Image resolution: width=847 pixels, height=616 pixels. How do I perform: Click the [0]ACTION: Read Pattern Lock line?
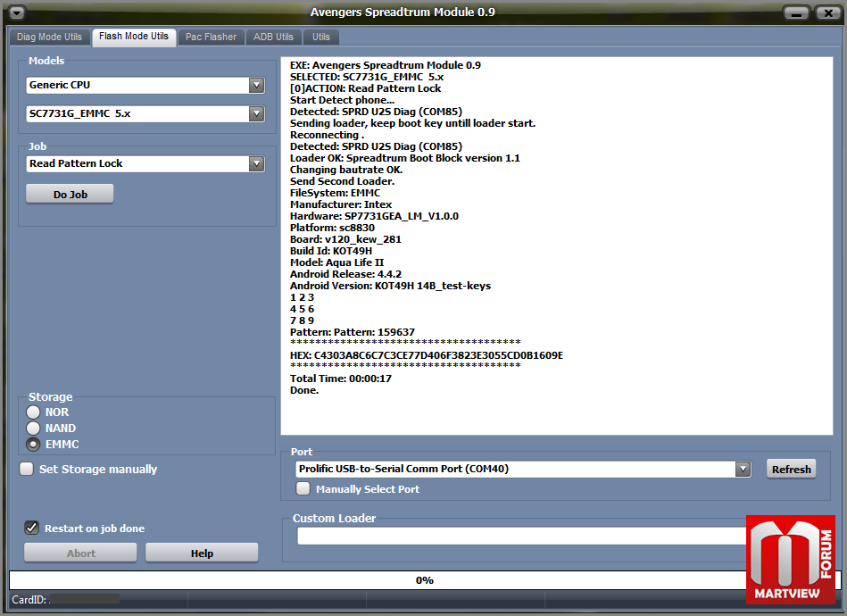tap(365, 88)
